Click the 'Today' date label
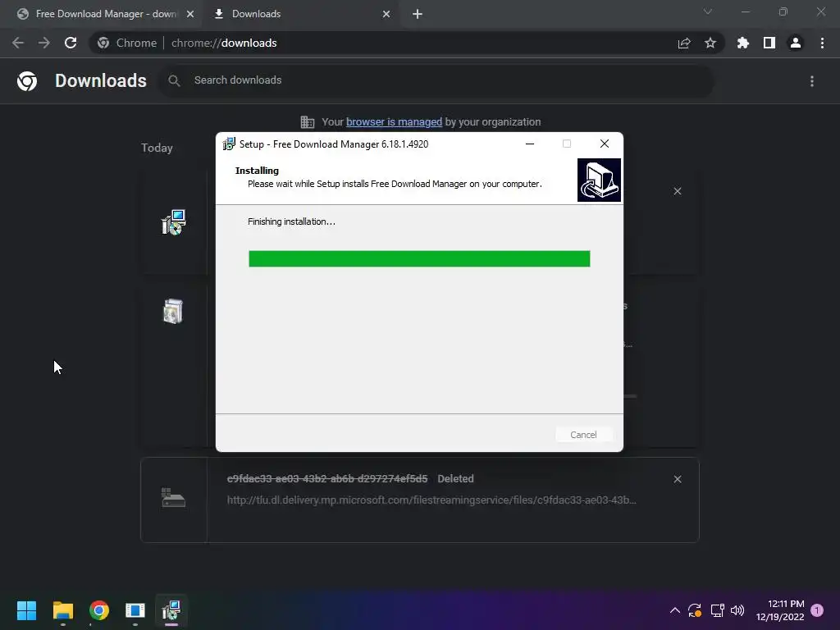 pos(157,148)
